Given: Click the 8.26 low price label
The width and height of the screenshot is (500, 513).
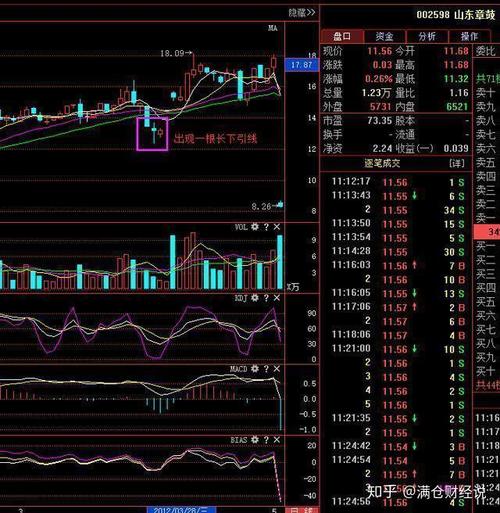Looking at the screenshot, I should click(261, 207).
